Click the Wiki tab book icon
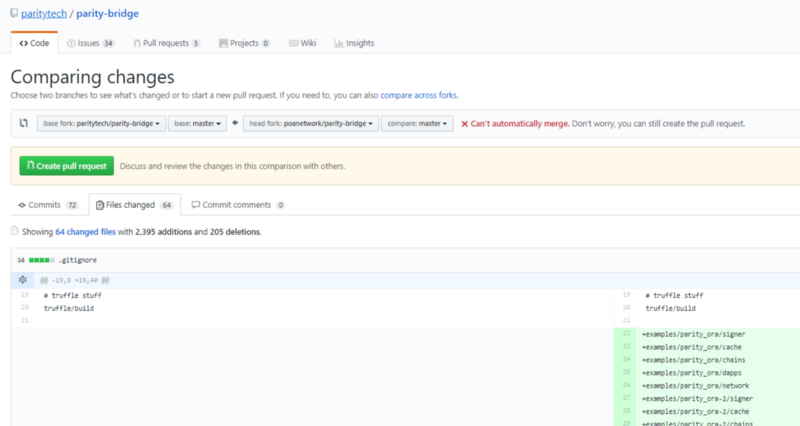The height and width of the screenshot is (426, 800). [293, 43]
